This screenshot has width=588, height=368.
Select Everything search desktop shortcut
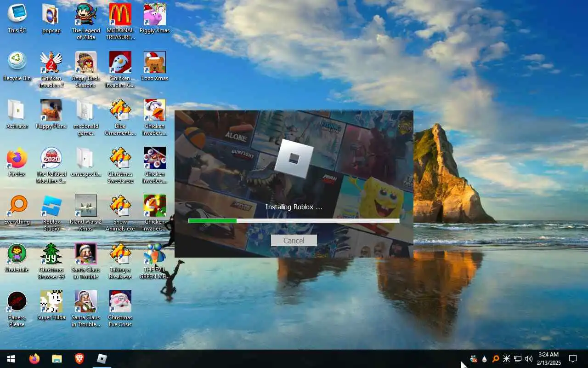17,210
